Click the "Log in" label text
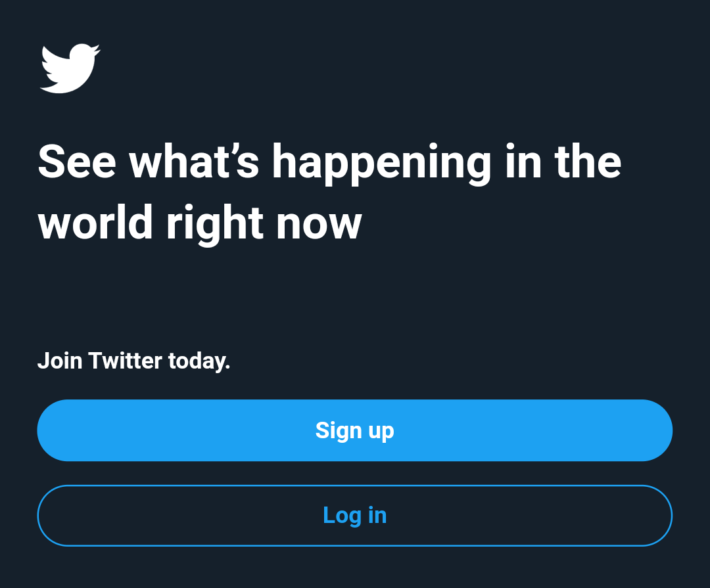Screen dimensions: 710x588 (x=354, y=516)
